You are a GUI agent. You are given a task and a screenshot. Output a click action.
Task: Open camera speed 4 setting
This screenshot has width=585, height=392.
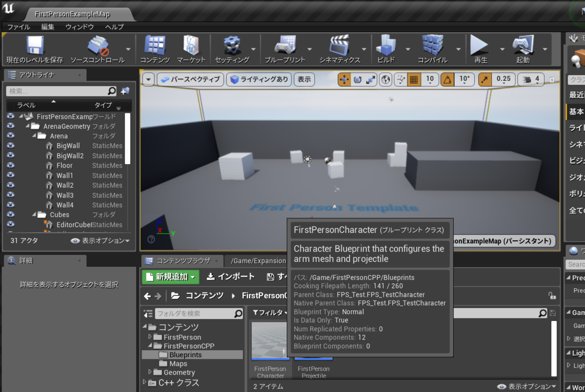point(531,79)
